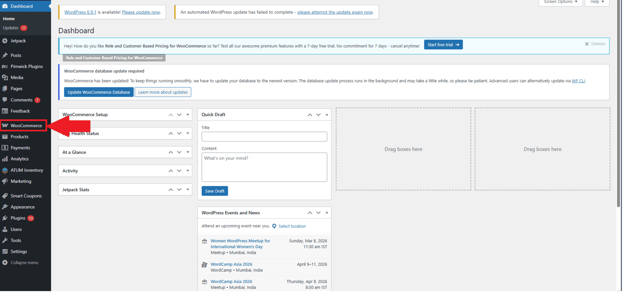Toggle the WooCommerce Setup panel
This screenshot has width=644, height=308.
coord(188,115)
